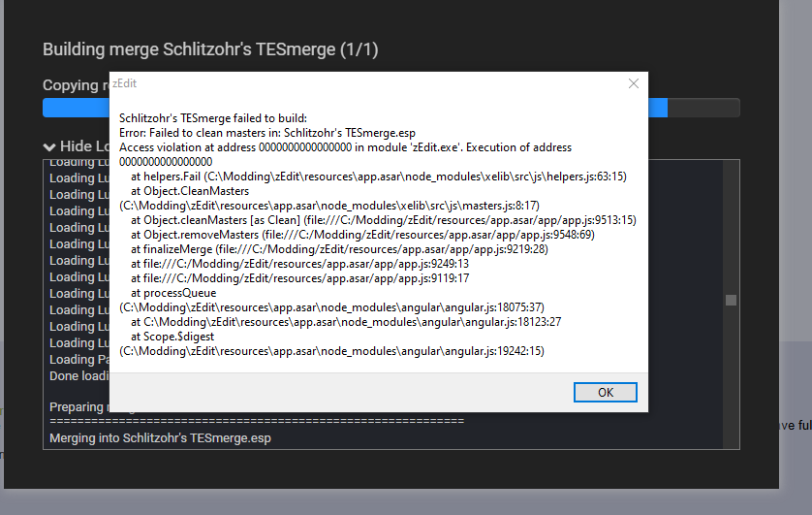Click the merge progress bar
812x515 pixels.
391,108
